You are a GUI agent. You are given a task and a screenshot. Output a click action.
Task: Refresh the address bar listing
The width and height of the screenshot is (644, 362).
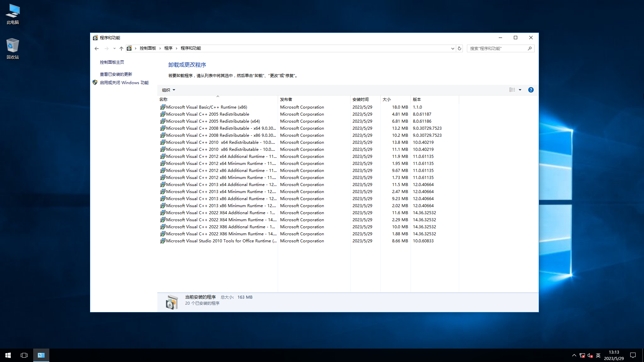460,49
